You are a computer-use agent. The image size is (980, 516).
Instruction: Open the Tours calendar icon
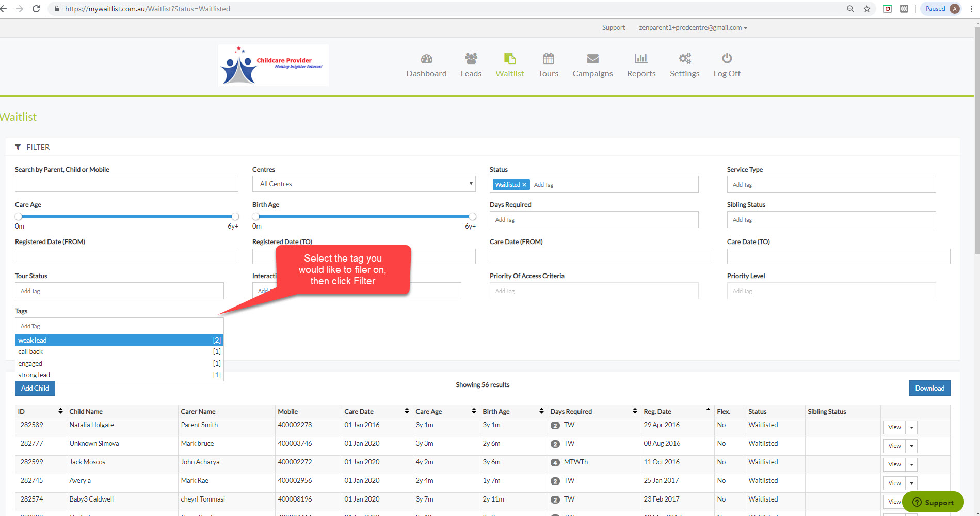[548, 58]
